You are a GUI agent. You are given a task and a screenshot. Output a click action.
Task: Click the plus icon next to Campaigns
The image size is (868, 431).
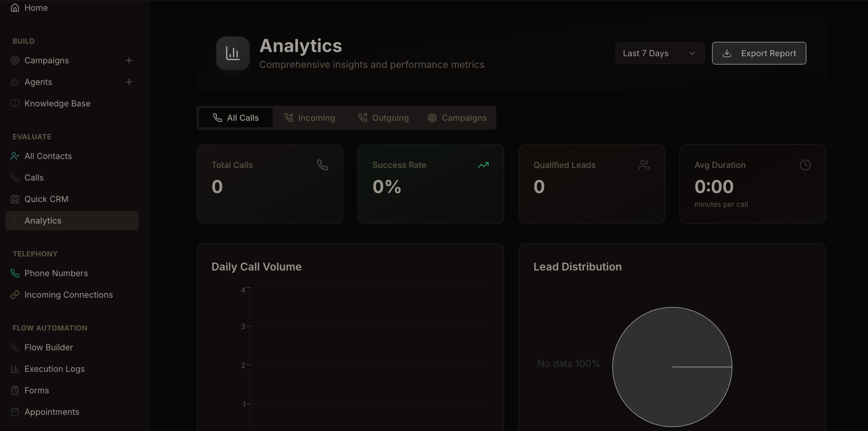click(x=129, y=60)
